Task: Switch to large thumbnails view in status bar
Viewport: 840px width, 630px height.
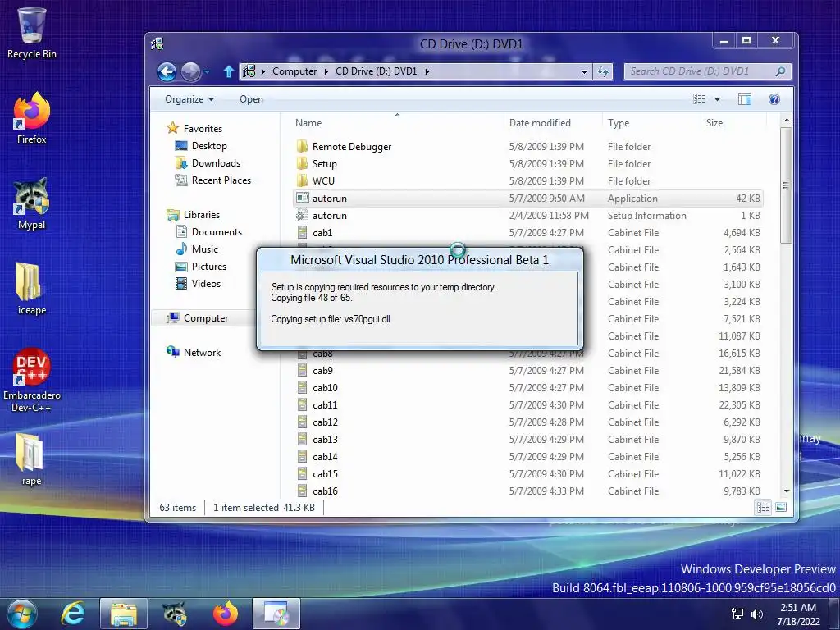Action: (x=781, y=507)
